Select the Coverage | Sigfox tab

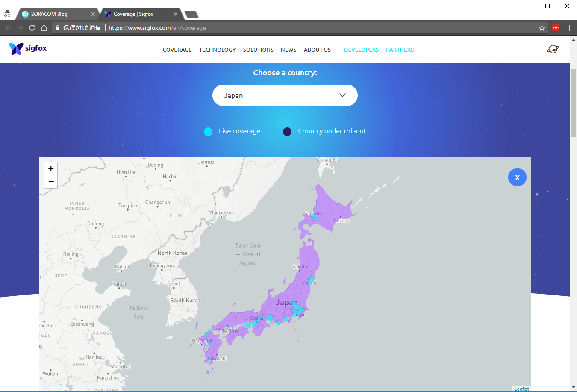click(x=141, y=14)
